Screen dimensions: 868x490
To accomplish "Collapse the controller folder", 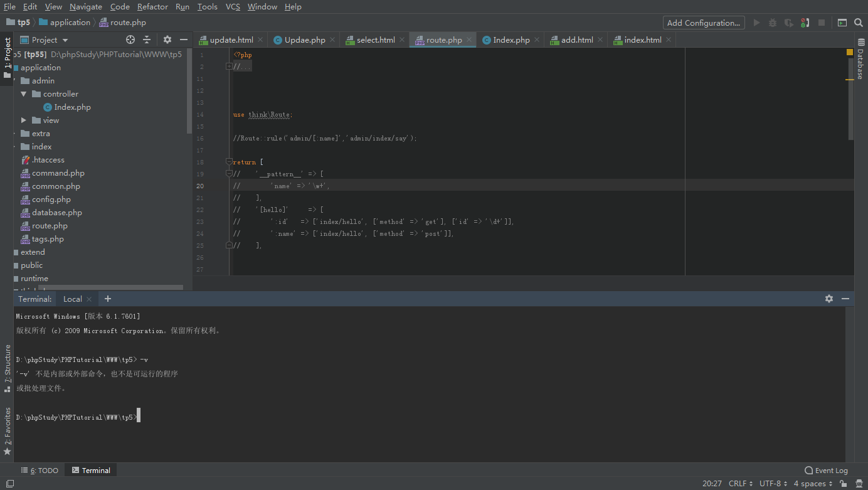I will click(x=23, y=93).
